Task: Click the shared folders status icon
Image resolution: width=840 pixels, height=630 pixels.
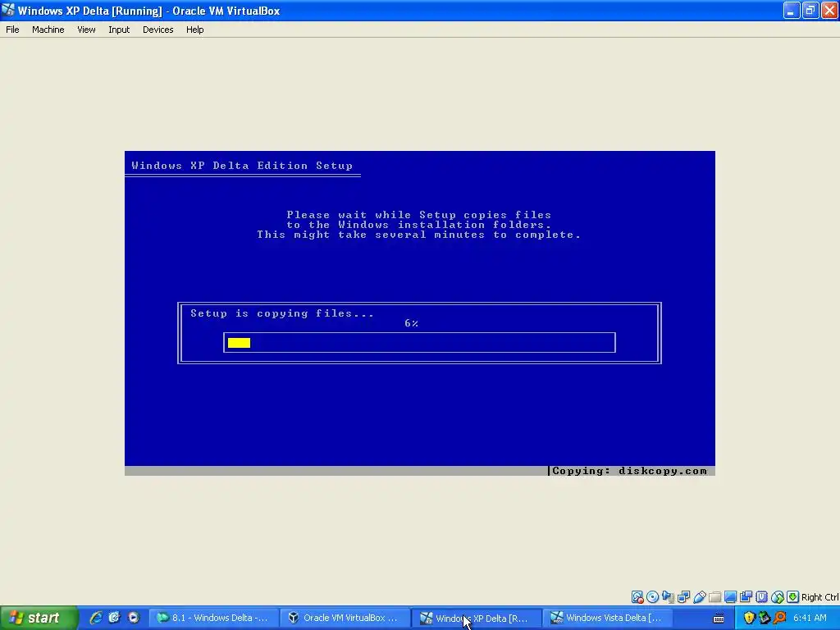Action: [x=714, y=597]
